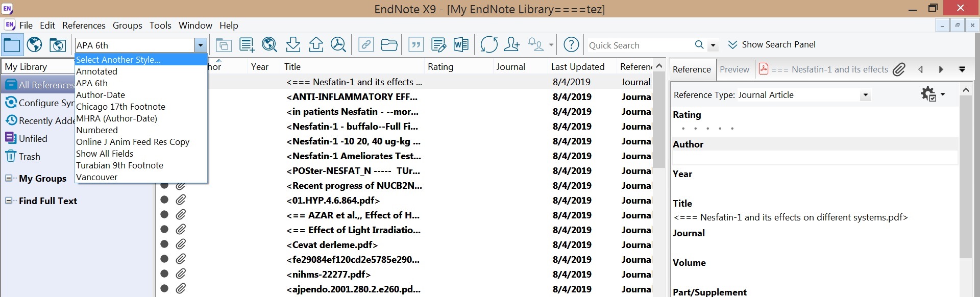Create a New Reference from toolbar
Viewport: 980px width, 297px height.
coord(247,45)
